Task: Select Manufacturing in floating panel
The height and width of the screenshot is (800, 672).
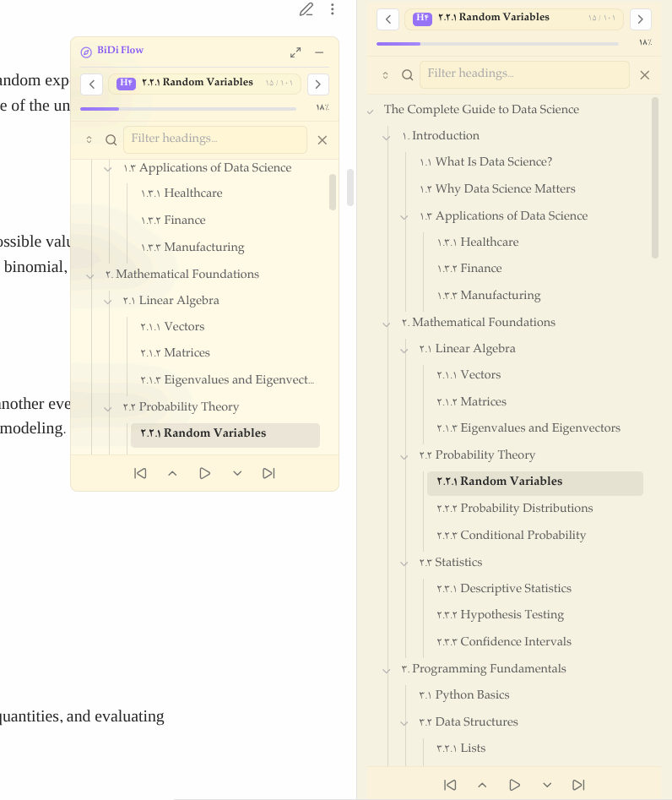Action: click(192, 247)
